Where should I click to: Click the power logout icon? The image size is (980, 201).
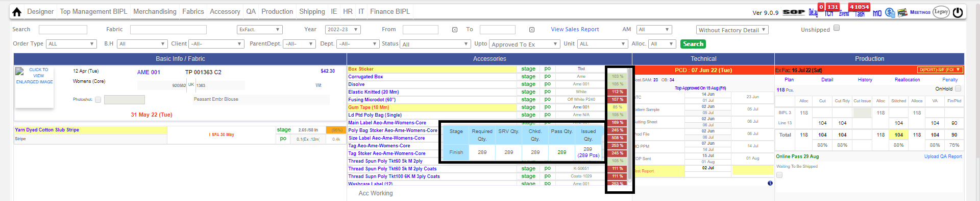[x=958, y=12]
